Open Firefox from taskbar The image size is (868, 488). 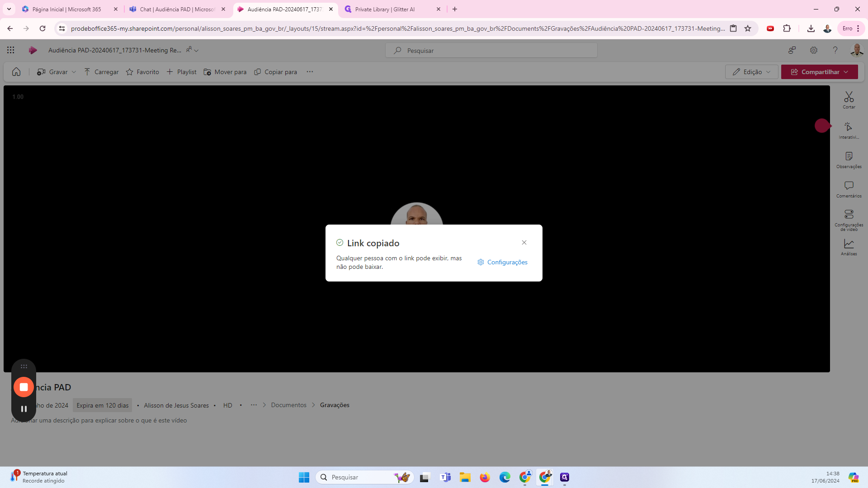[485, 477]
